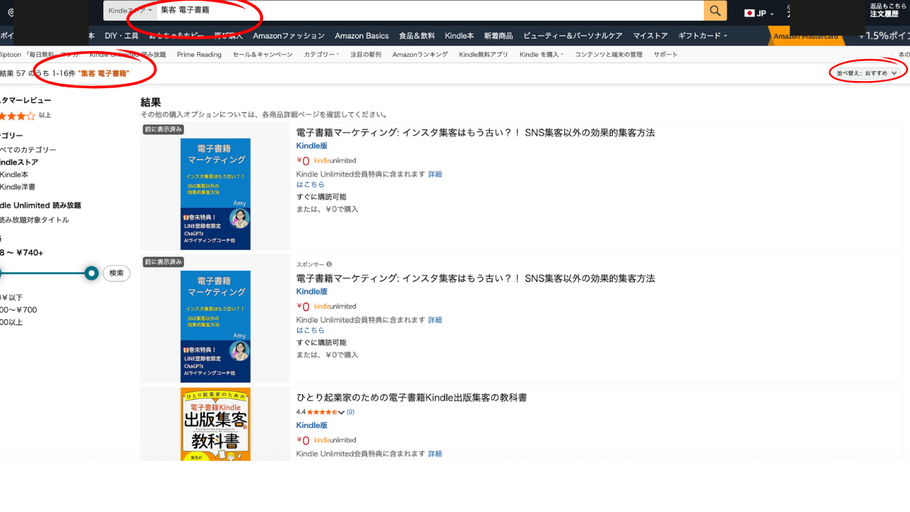Screen dimensions: 910x512
Task: Open 注目の新刊 tab
Action: coord(366,55)
